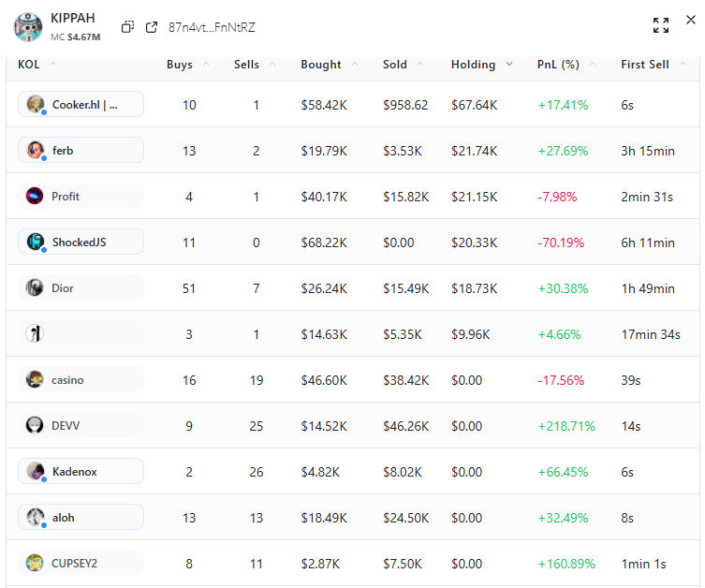705x588 pixels.
Task: Select +4.66% PnL value
Action: coord(559,334)
